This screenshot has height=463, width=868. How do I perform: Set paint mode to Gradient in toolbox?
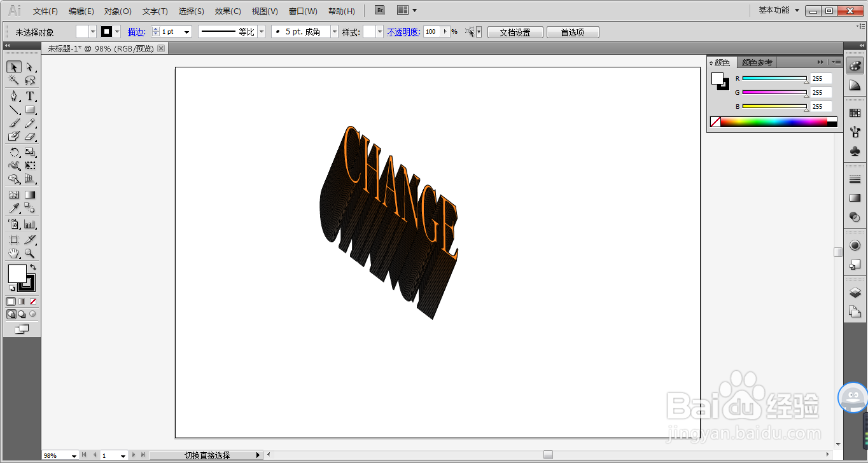pyautogui.click(x=22, y=301)
